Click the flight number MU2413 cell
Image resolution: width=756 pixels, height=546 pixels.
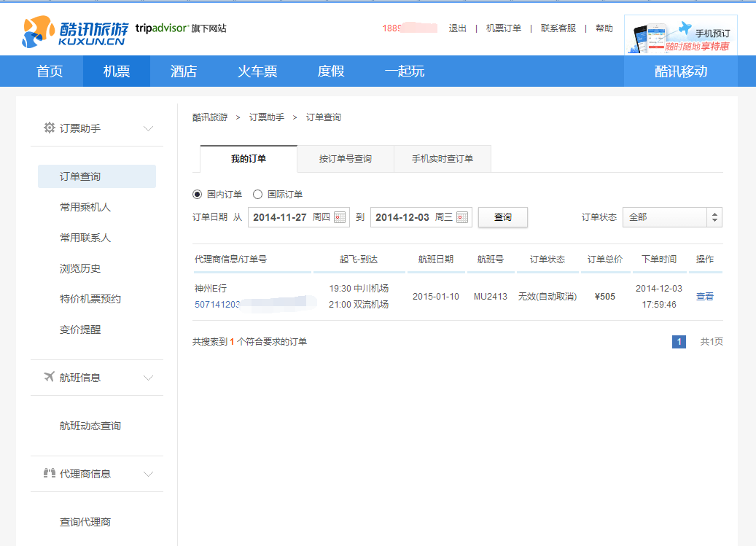[491, 297]
